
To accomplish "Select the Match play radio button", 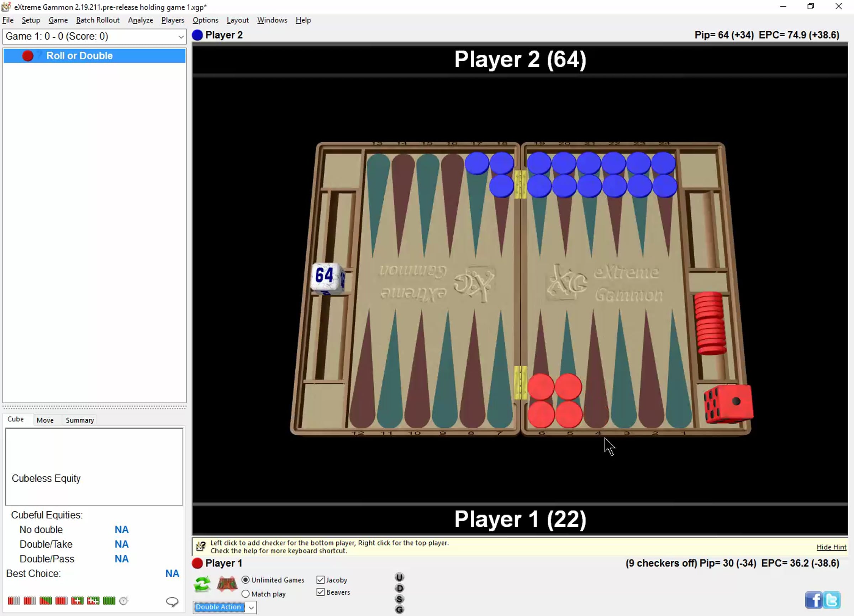I will coord(246,594).
